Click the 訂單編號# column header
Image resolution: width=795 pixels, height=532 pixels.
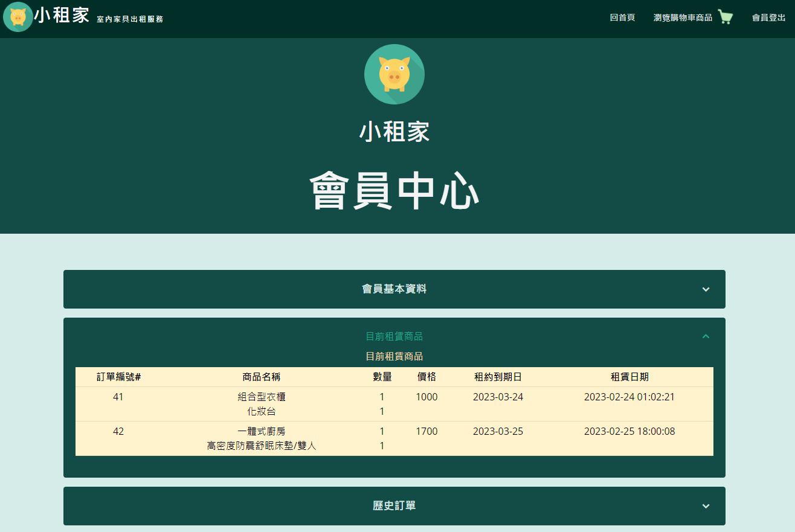click(118, 377)
